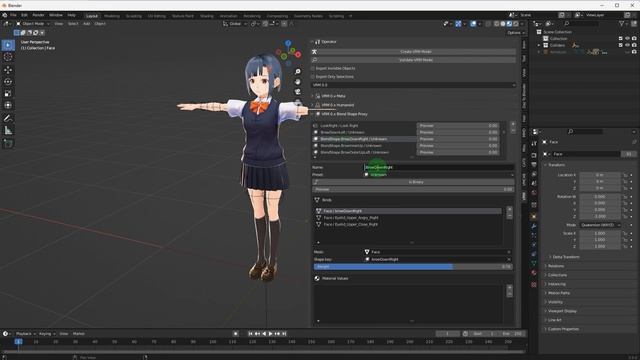Add a blend shape group with plus button
The height and width of the screenshot is (360, 640).
coord(513,124)
